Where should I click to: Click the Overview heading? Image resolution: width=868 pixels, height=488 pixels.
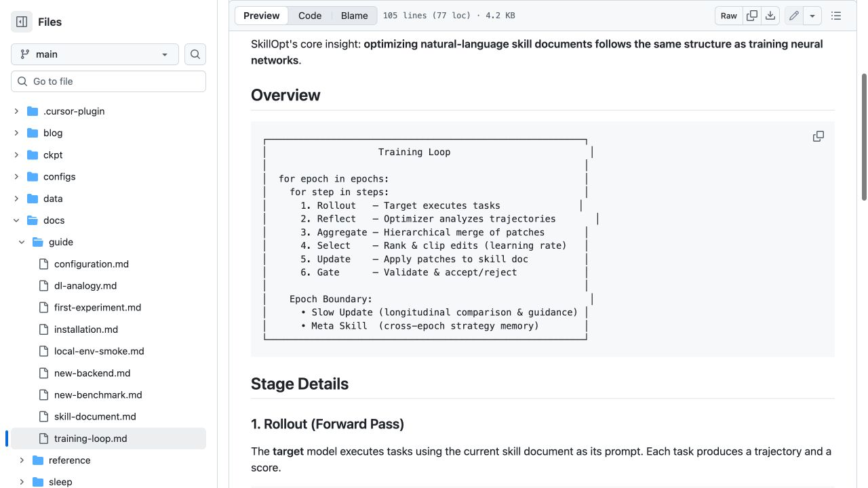click(x=285, y=95)
